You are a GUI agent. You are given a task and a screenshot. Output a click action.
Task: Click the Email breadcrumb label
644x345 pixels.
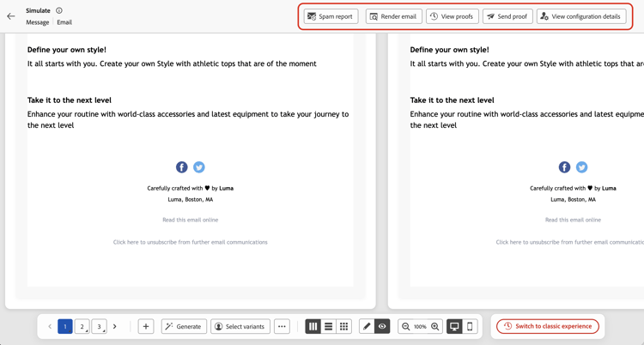(x=64, y=22)
